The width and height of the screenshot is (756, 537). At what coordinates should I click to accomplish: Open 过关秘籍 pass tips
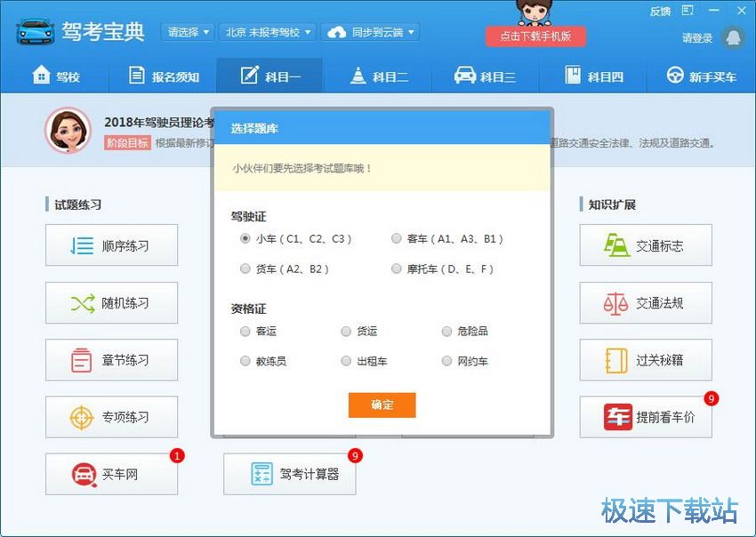(x=646, y=359)
